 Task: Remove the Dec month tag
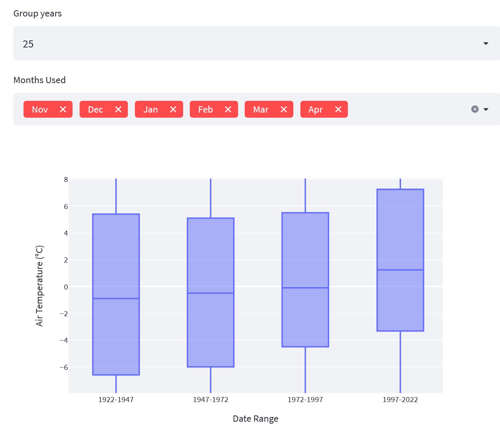point(118,109)
